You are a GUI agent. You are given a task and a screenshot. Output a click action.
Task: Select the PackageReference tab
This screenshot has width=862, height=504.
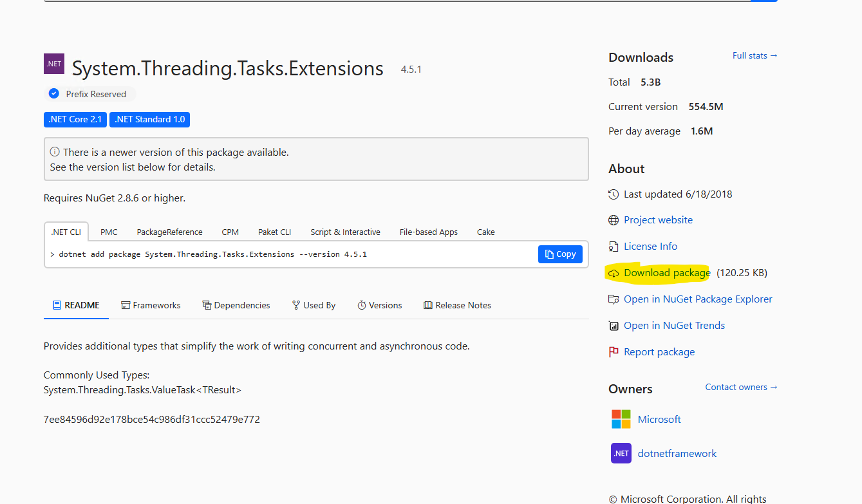169,232
